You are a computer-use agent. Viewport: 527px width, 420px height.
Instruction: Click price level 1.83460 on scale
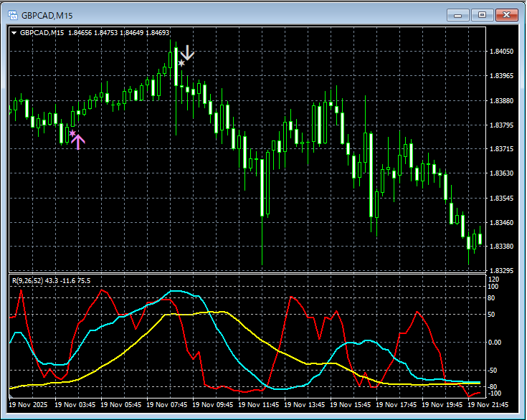click(501, 222)
